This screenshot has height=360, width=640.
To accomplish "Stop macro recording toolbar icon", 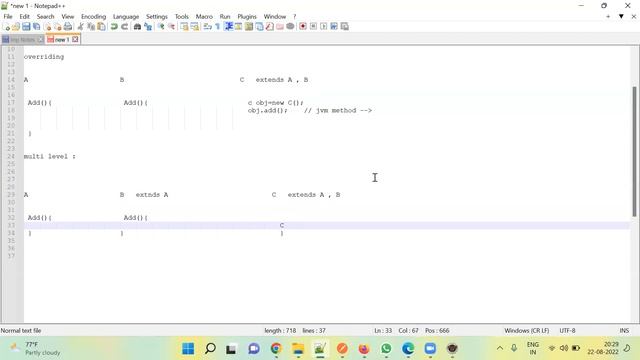I will [313, 27].
